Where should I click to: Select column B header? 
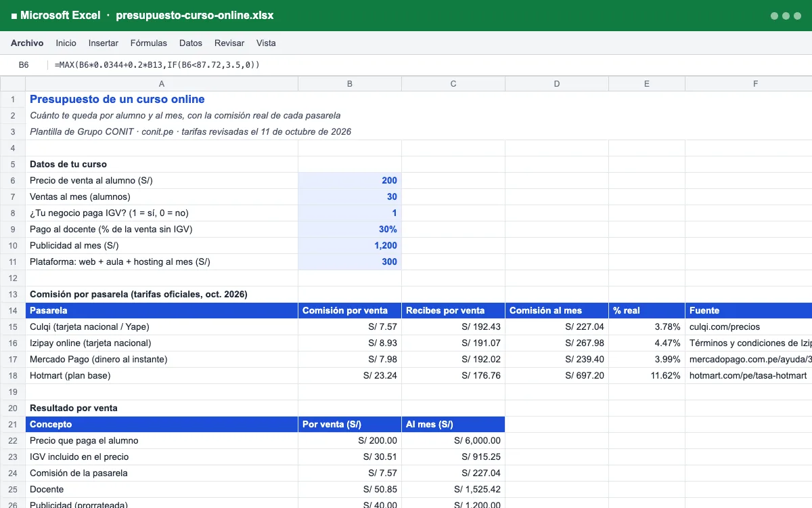click(x=350, y=84)
